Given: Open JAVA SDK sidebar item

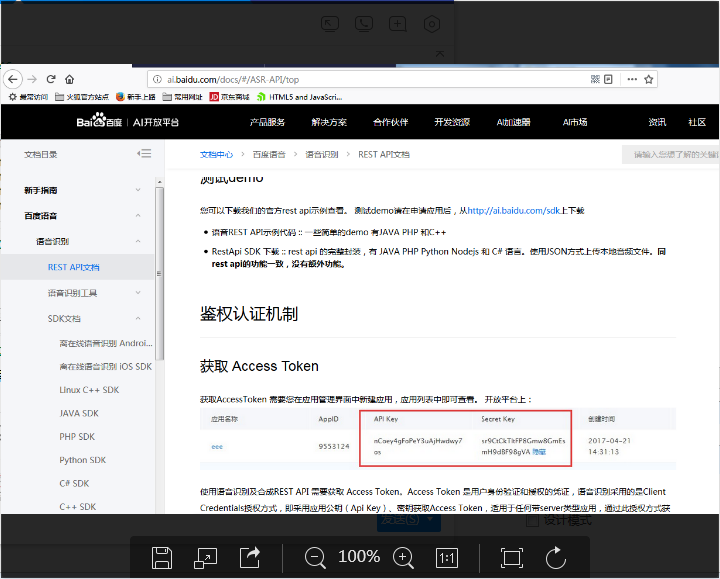Looking at the screenshot, I should click(79, 413).
